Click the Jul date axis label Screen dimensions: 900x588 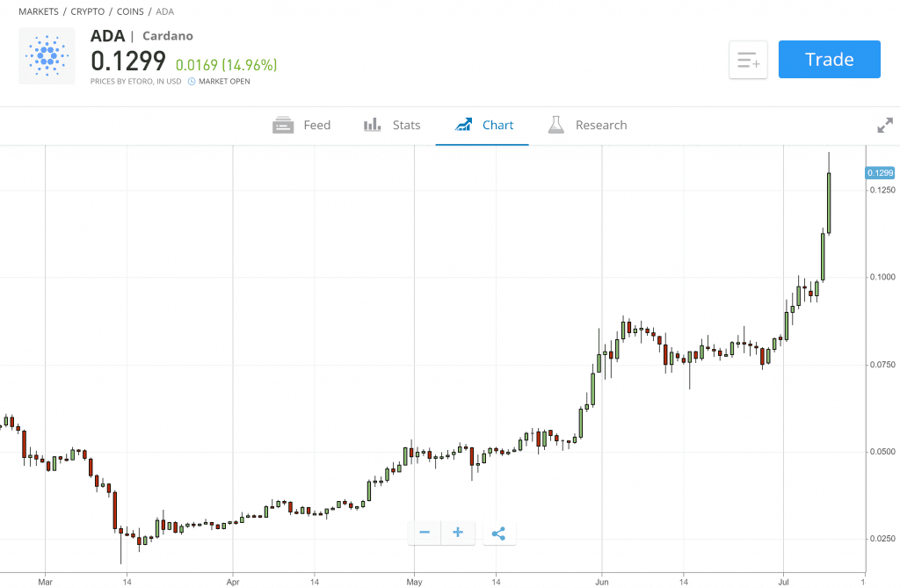783,581
